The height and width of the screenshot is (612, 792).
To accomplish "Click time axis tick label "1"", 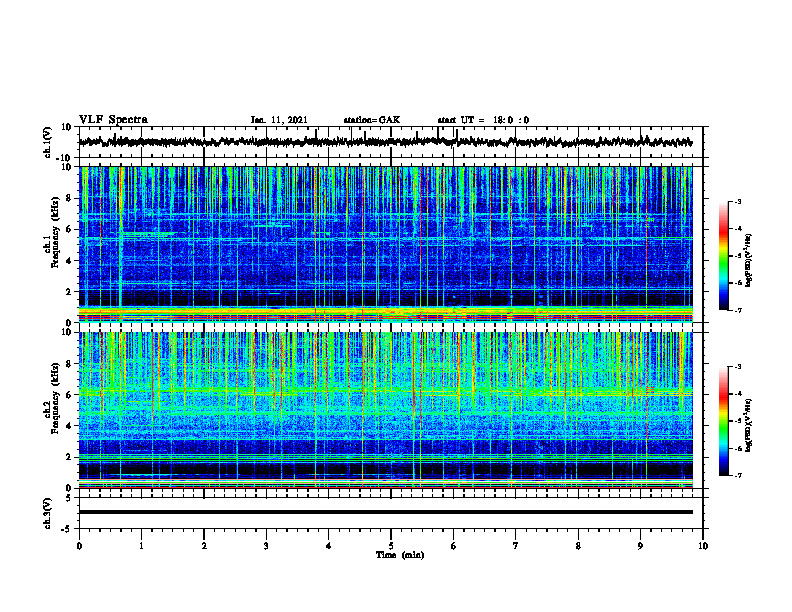I will coord(141,546).
